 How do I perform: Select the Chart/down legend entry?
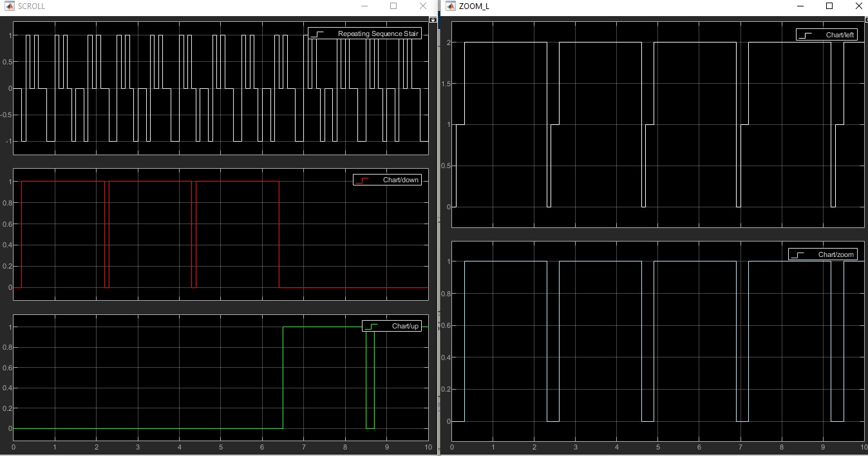pyautogui.click(x=387, y=180)
